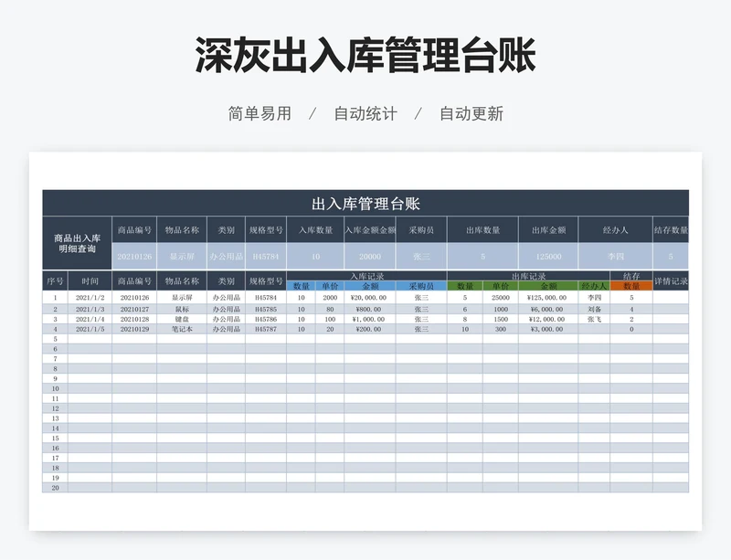731x560 pixels.
Task: Click the blue 金额 sub-header under 入库记录
Action: click(x=370, y=286)
